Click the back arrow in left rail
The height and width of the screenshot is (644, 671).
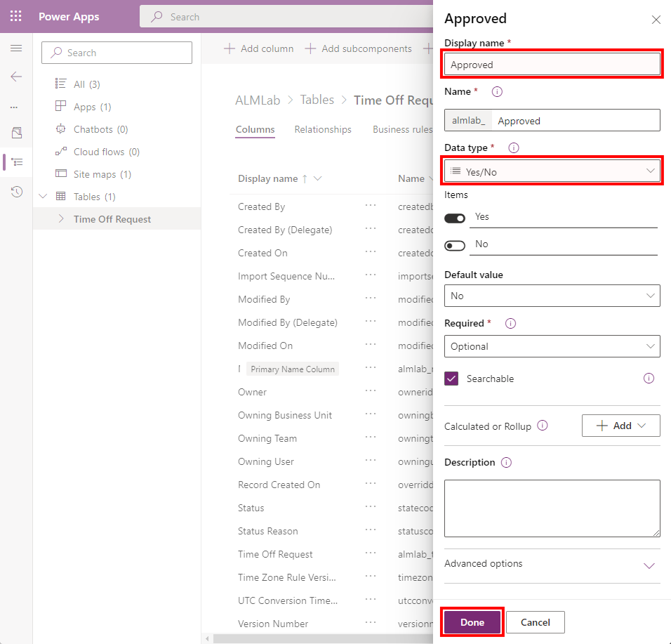[x=16, y=77]
